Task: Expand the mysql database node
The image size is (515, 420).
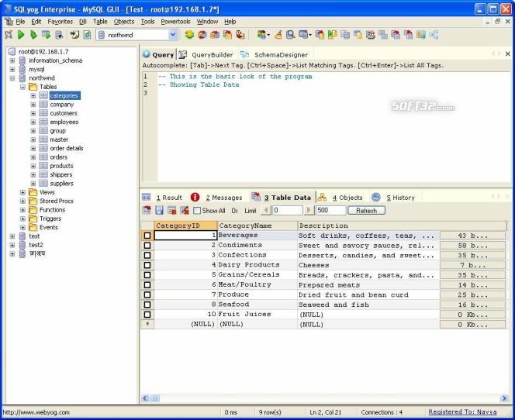Action: point(12,69)
